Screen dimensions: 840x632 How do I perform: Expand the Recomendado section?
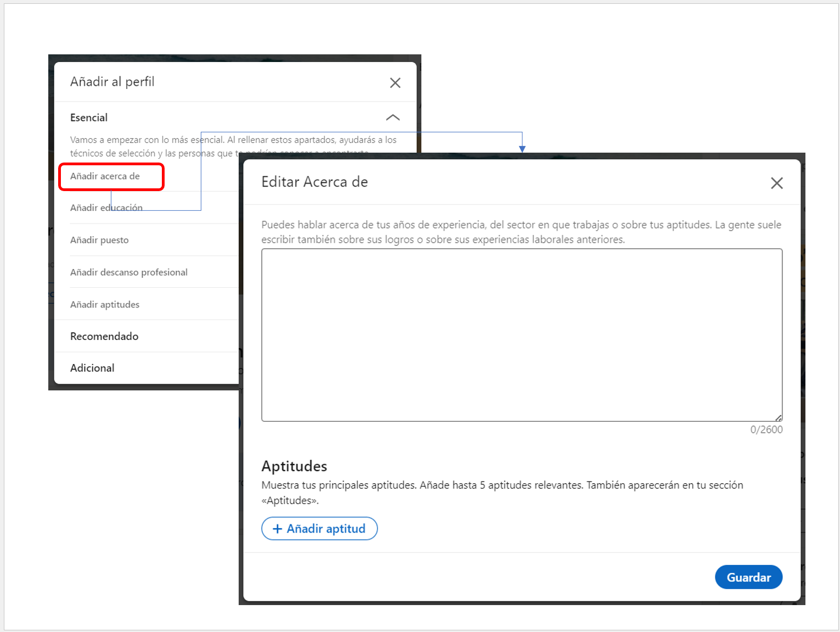[104, 336]
